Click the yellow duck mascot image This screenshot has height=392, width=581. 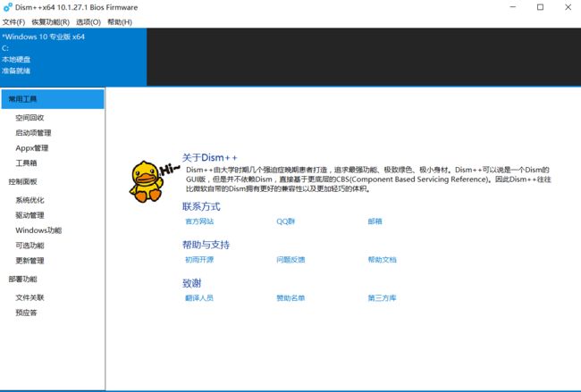pyautogui.click(x=147, y=181)
